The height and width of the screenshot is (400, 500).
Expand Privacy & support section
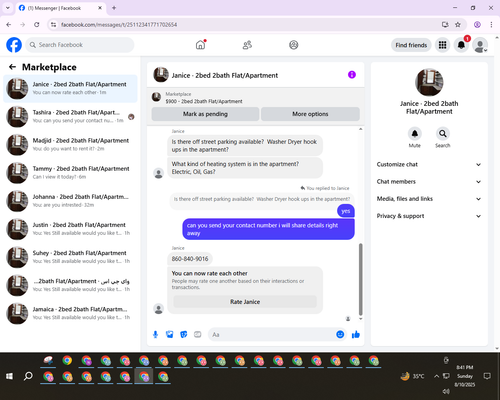(x=429, y=216)
